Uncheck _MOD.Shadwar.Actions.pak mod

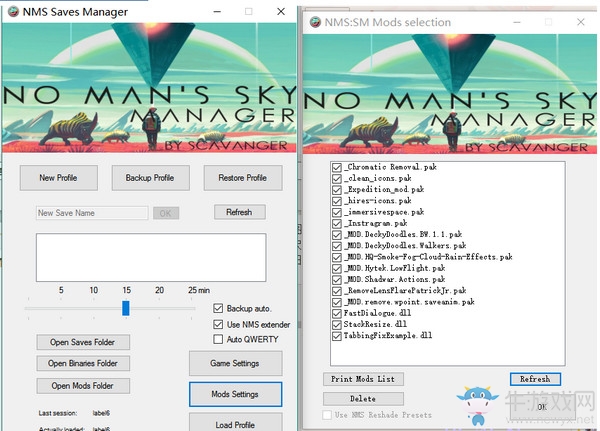click(337, 279)
